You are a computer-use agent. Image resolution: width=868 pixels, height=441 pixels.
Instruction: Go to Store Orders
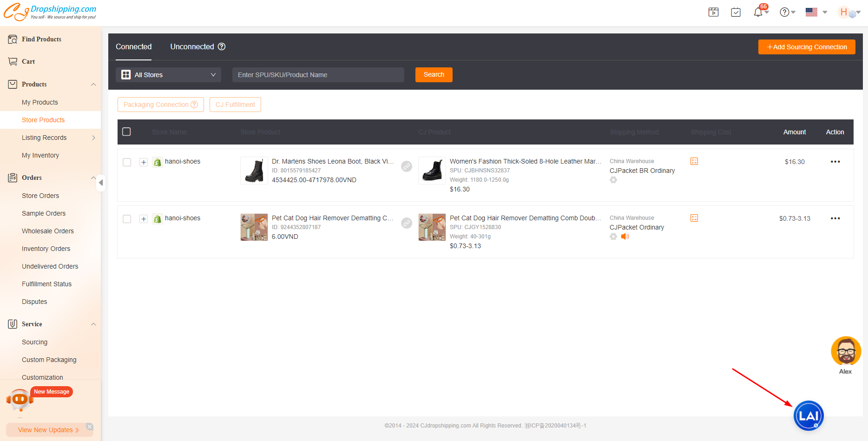[40, 196]
